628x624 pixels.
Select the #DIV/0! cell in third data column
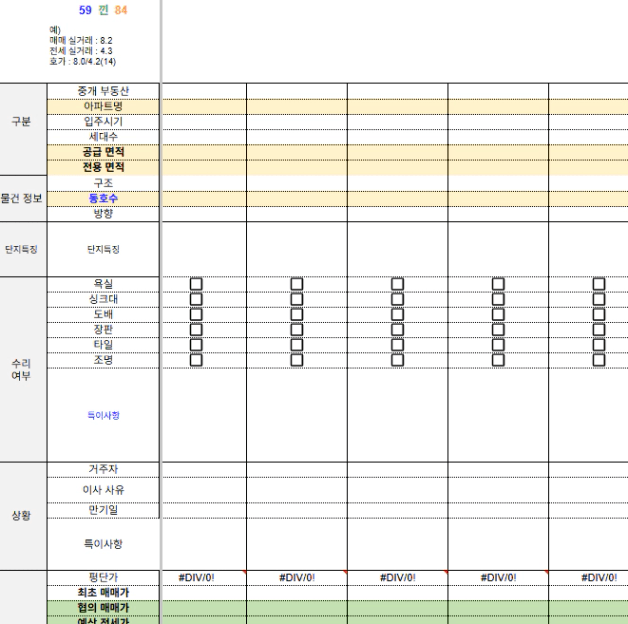tap(397, 578)
